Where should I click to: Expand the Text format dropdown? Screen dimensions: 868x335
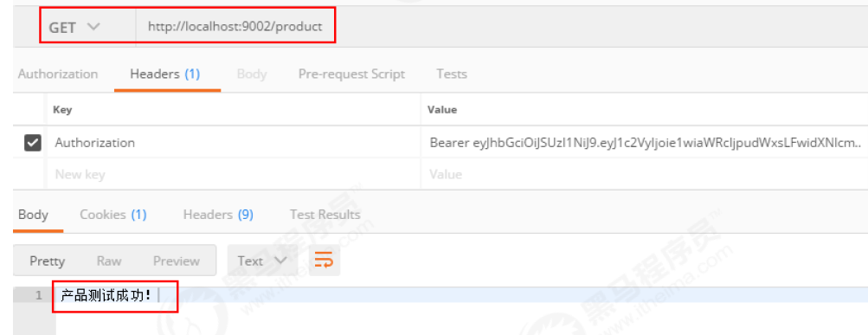262,261
